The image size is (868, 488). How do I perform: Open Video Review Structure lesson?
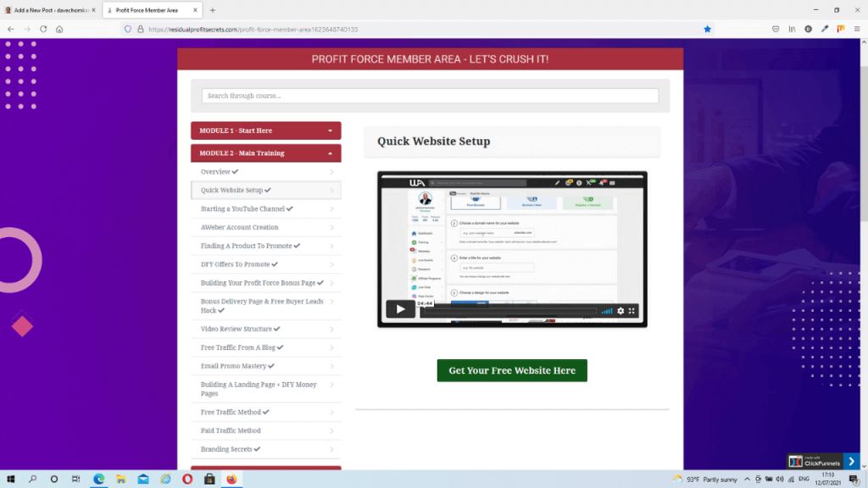265,330
